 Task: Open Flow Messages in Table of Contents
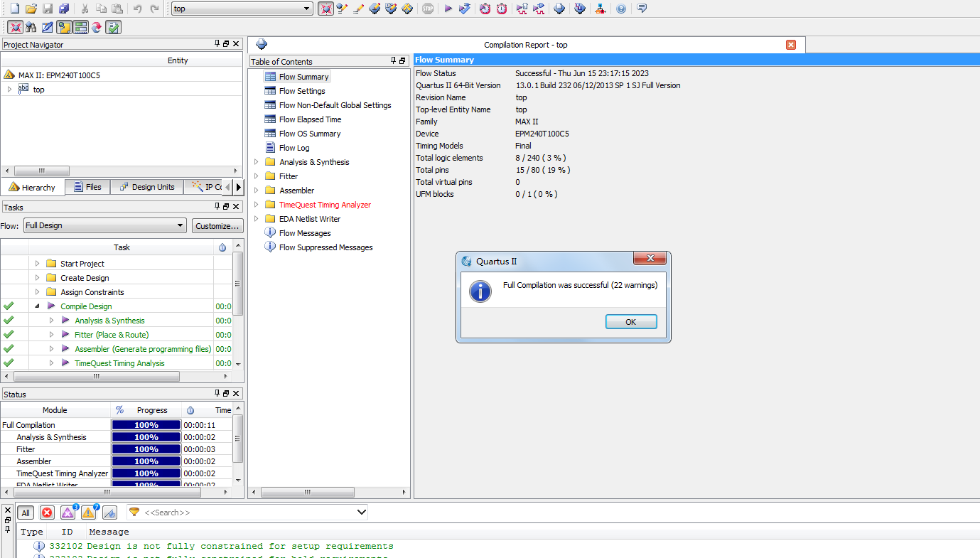(305, 233)
